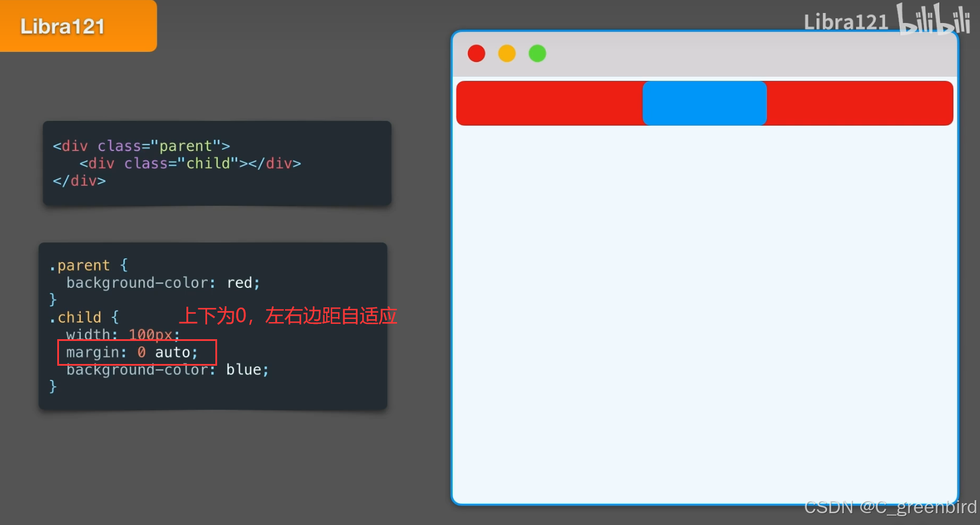Click the green maximize dot of the mock browser
Image resolution: width=980 pixels, height=525 pixels.
[537, 54]
